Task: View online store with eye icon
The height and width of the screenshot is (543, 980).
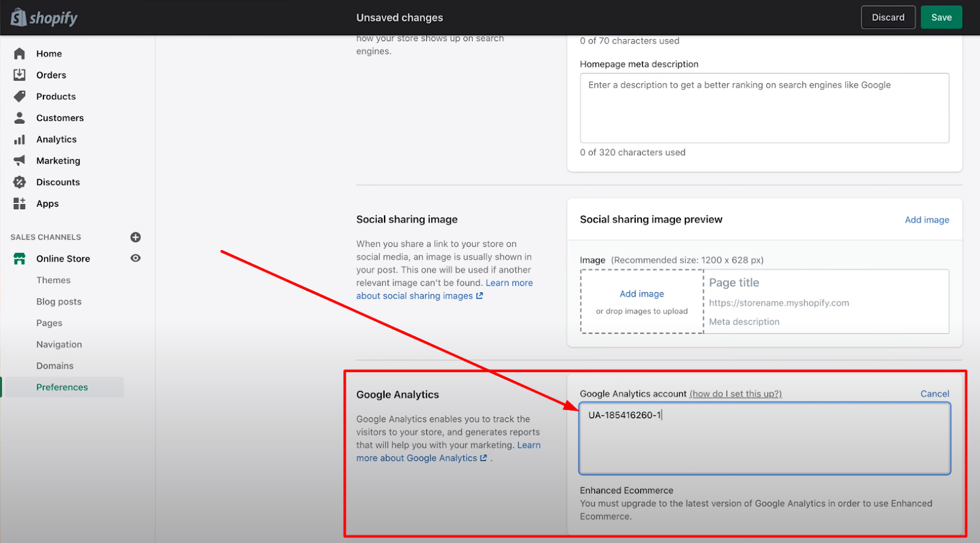Action: tap(136, 258)
